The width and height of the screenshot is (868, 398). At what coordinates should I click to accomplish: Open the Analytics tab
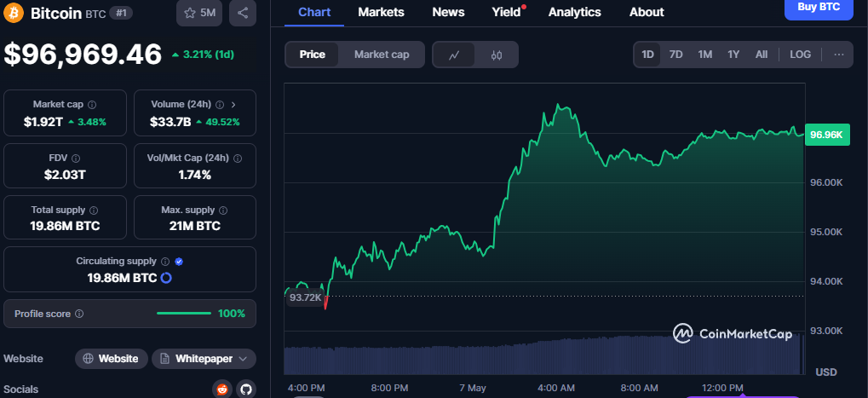[575, 12]
